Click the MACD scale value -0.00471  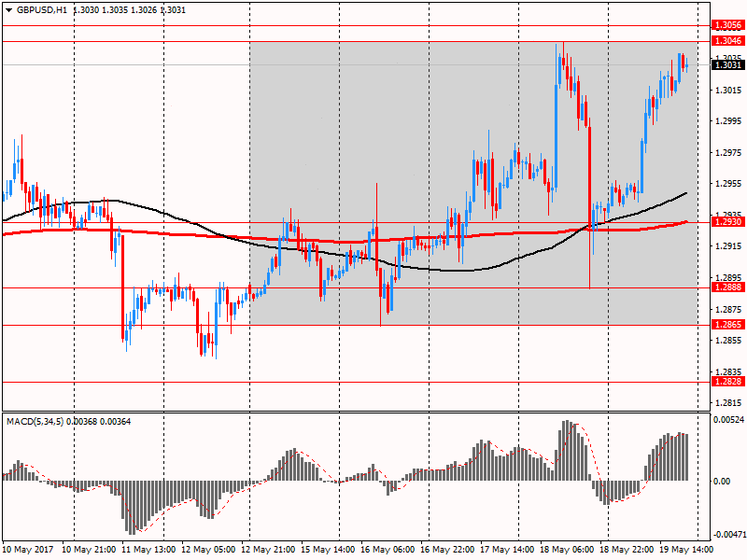tap(728, 535)
